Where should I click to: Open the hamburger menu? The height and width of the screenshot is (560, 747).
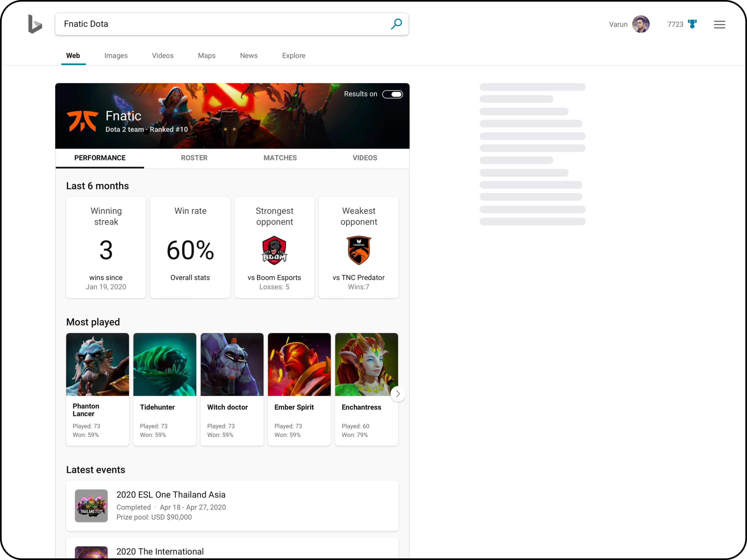(x=719, y=24)
